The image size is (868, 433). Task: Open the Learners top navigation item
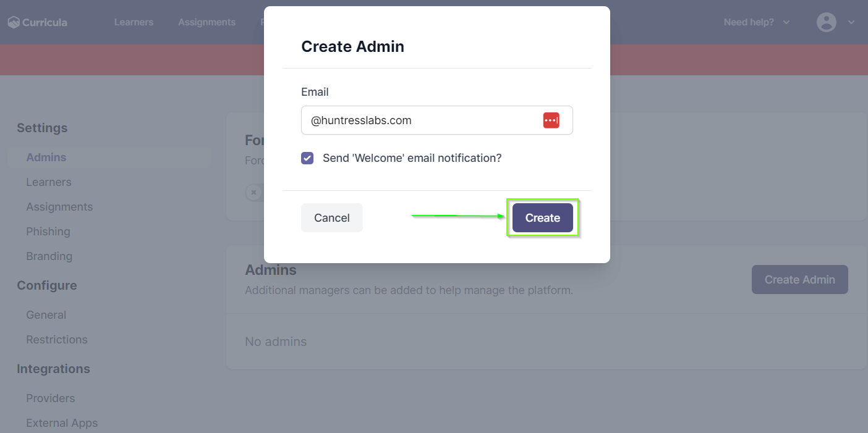(134, 22)
